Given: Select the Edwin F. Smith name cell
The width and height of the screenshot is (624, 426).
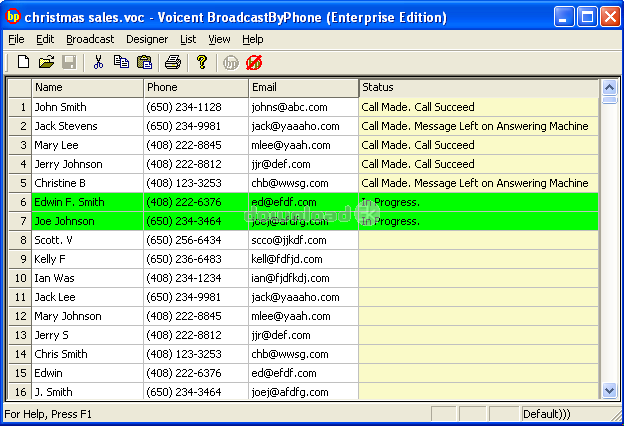Looking at the screenshot, I should (87, 202).
